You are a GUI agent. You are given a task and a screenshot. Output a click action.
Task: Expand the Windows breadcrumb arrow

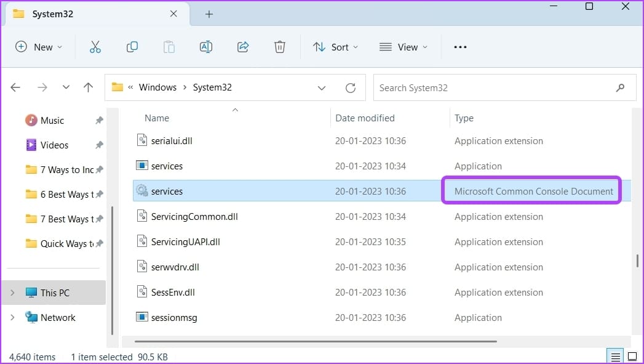(x=185, y=87)
